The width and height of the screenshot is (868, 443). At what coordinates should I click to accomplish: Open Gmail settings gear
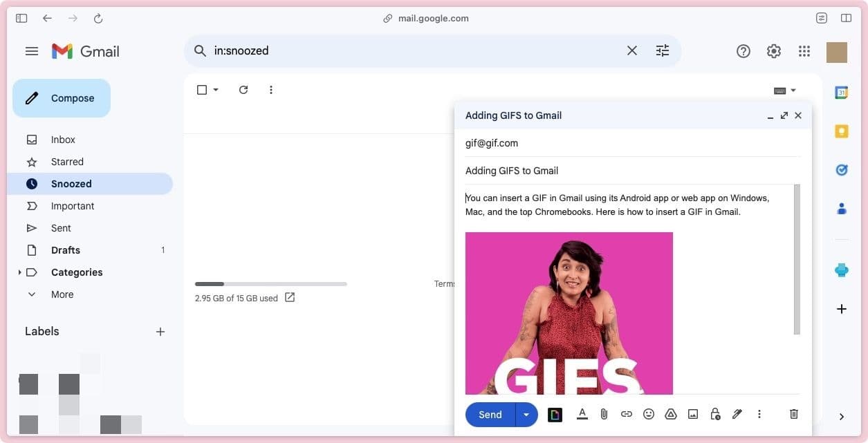point(773,50)
